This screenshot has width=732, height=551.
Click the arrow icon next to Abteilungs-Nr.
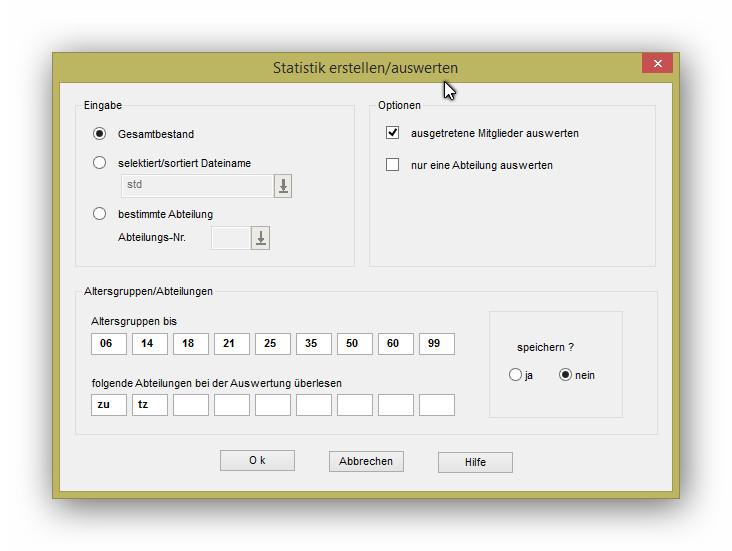[261, 238]
